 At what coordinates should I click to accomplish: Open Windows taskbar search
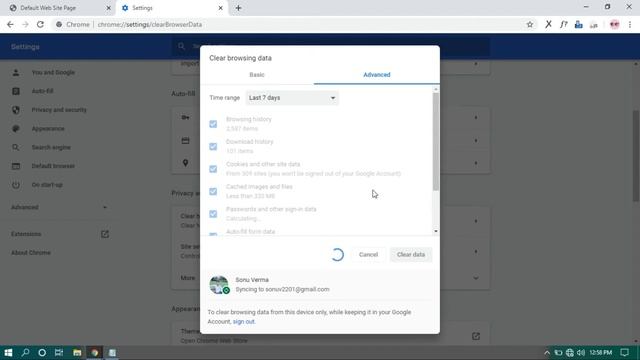click(x=25, y=353)
